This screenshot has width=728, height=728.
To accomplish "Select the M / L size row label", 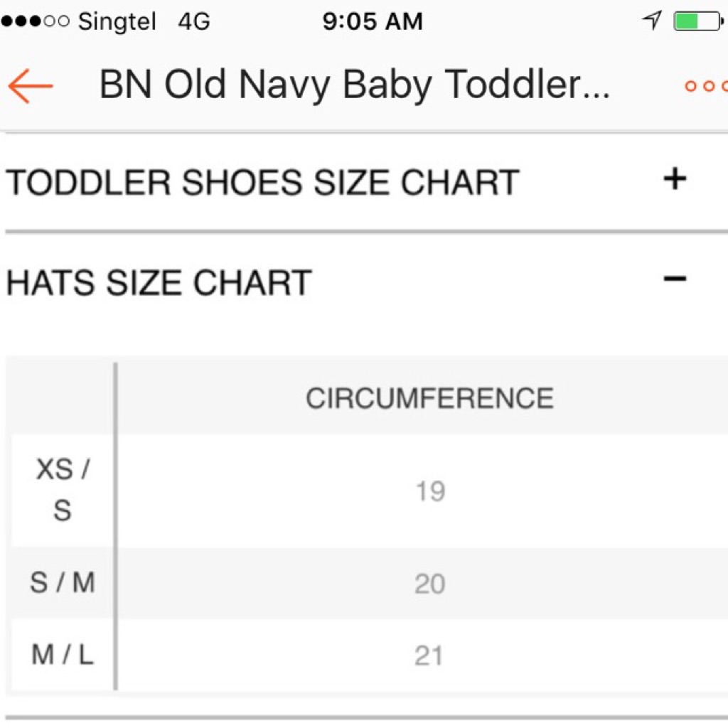I will tap(63, 655).
